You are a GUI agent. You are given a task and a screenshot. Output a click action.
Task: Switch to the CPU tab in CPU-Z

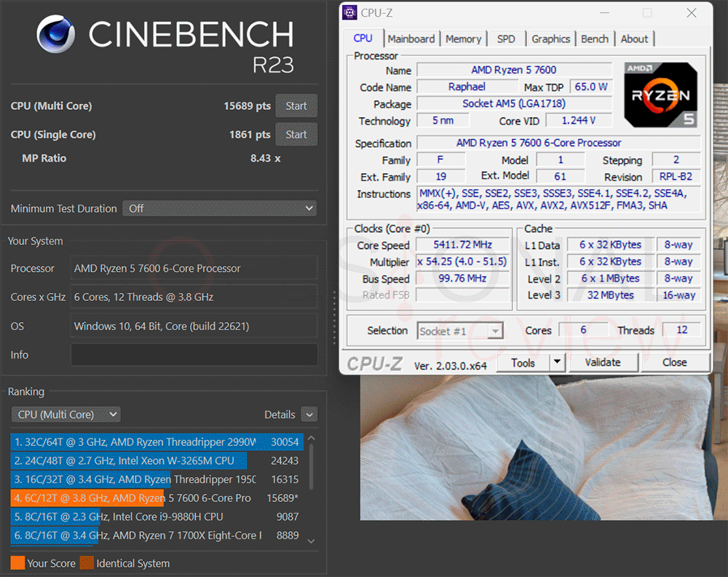click(x=363, y=39)
